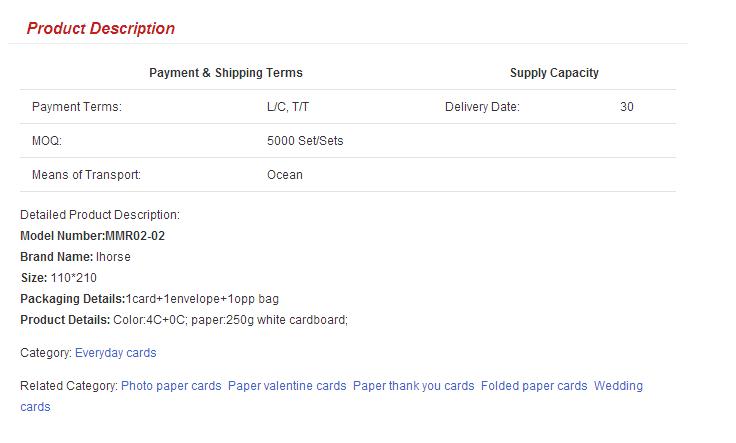736x443 pixels.
Task: Click the Brand Name Ihorse text
Action: (75, 257)
